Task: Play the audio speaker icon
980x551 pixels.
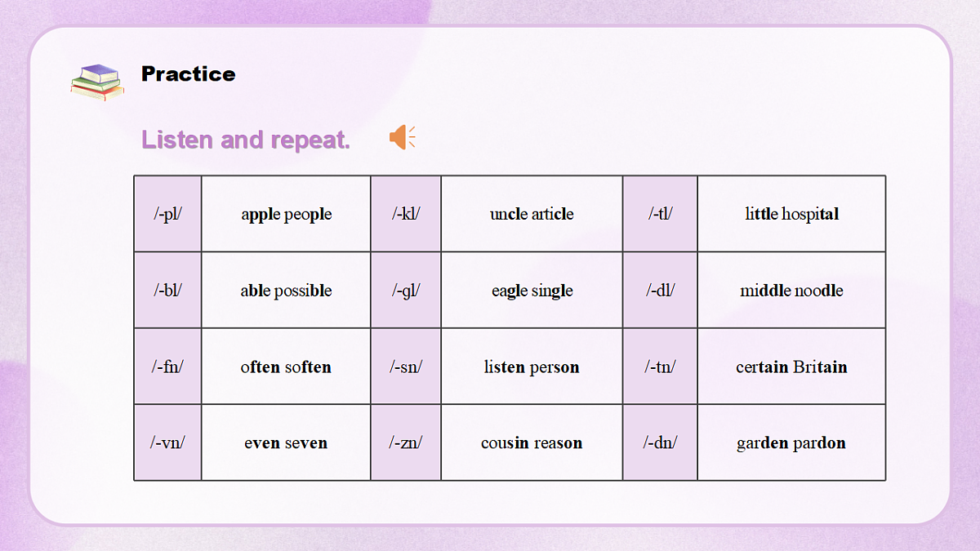Action: tap(403, 138)
